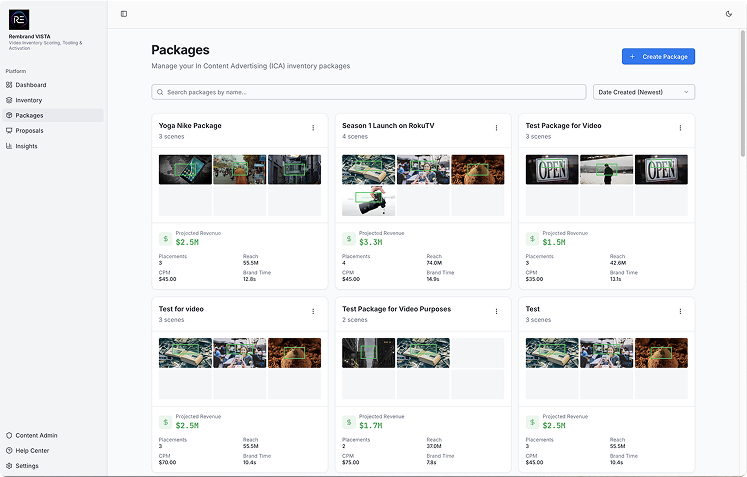Viewport: 747px width, 477px height.
Task: Click the Test Package for Video Purposes title
Action: 396,309
